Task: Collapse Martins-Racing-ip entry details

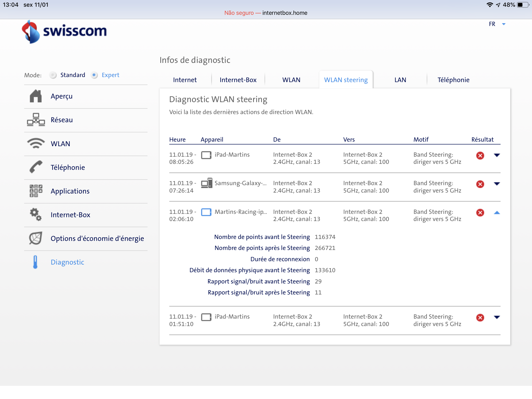Action: tap(497, 213)
